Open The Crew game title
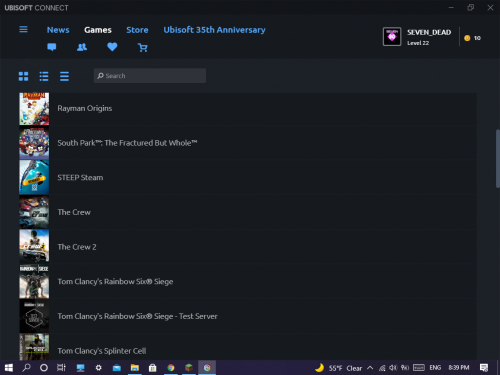 [x=74, y=212]
